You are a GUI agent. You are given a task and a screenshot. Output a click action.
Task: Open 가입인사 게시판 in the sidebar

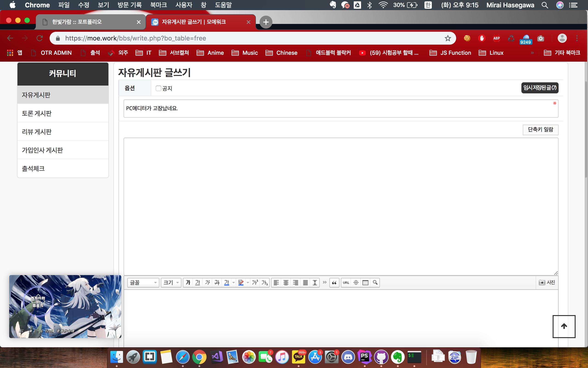point(63,150)
